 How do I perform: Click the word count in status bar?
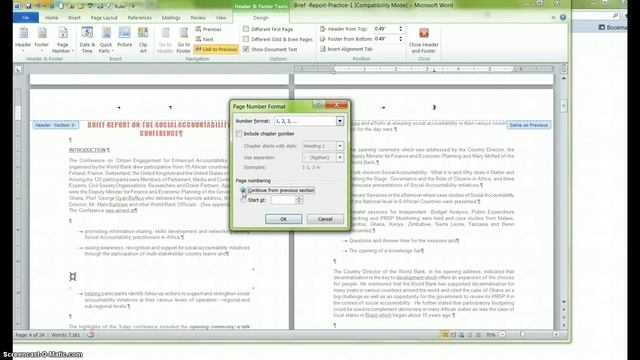click(66, 335)
